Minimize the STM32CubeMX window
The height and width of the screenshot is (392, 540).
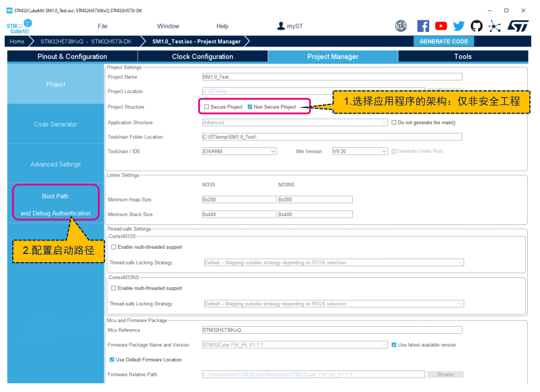tap(489, 10)
